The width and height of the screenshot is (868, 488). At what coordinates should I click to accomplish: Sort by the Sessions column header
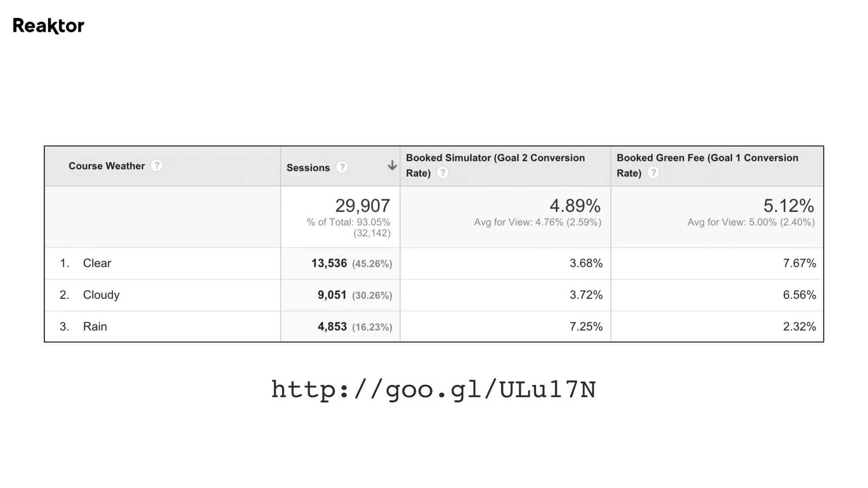[308, 168]
